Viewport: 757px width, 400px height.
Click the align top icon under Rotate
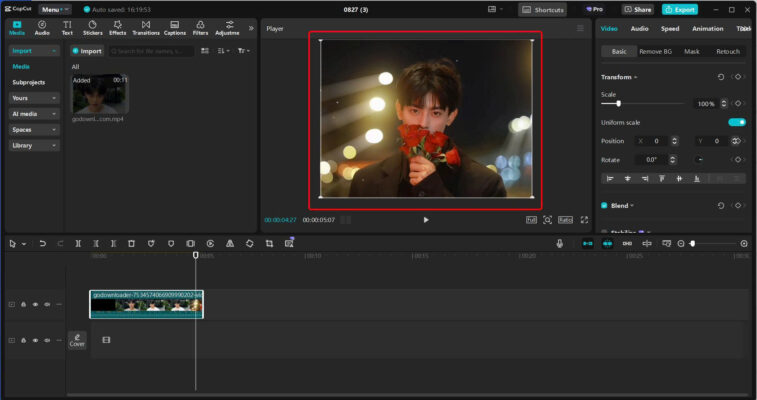click(x=662, y=179)
